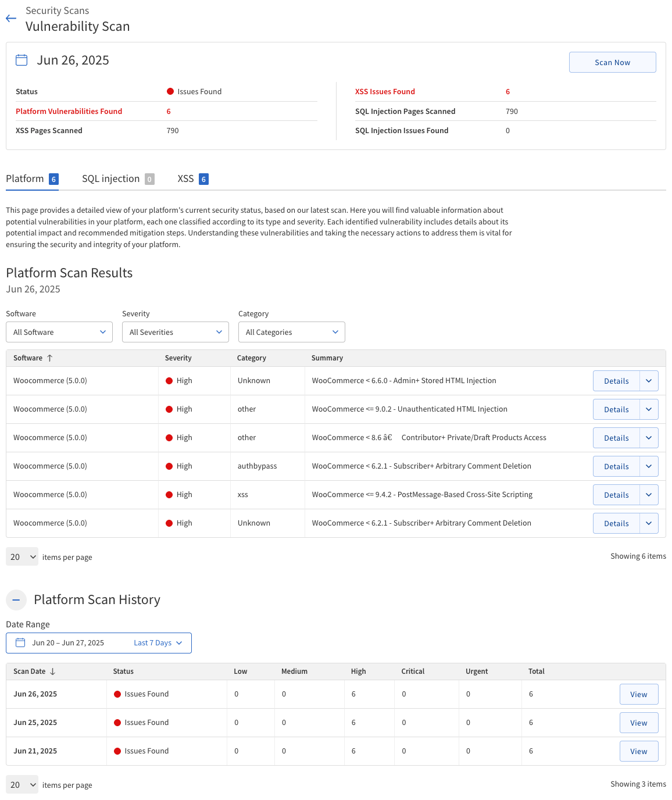The height and width of the screenshot is (800, 672).
Task: View the Jun 25, 2025 scan
Action: (639, 723)
